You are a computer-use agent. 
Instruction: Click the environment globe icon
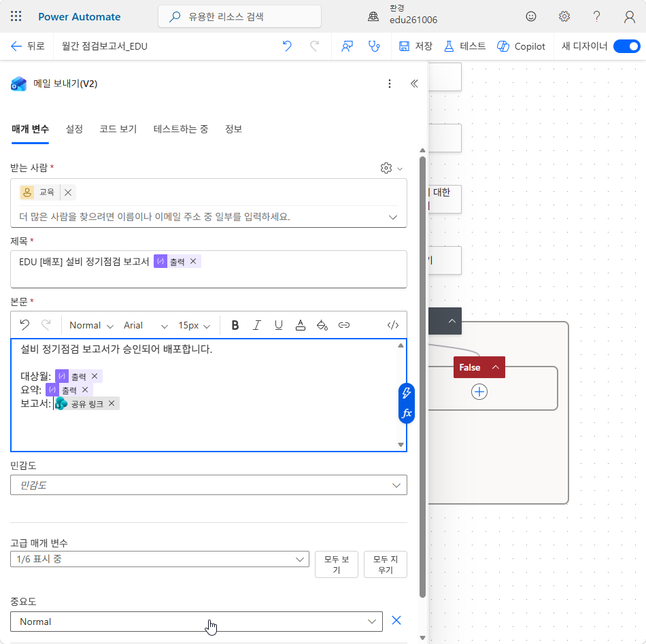(x=373, y=16)
